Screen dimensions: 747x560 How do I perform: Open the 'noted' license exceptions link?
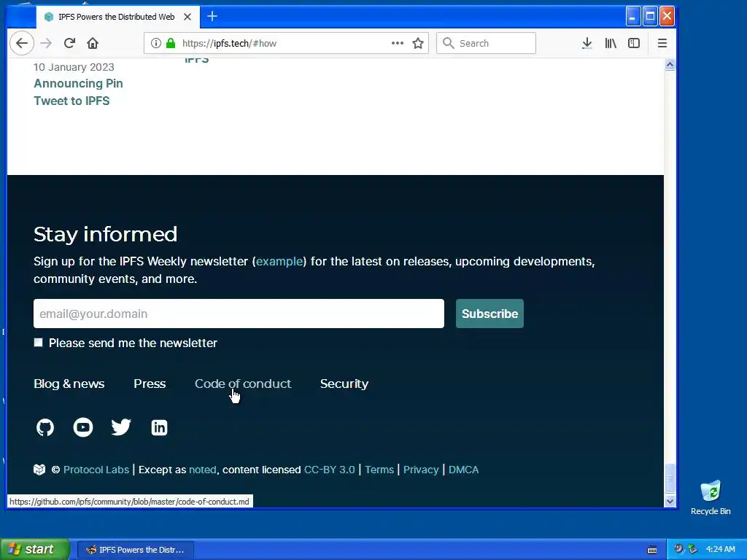(203, 470)
